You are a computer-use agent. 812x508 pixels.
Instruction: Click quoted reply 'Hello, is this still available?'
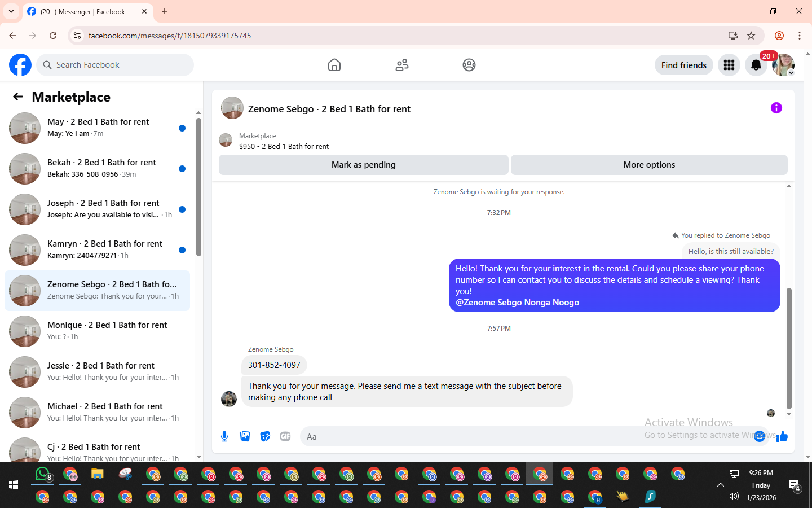pos(731,252)
